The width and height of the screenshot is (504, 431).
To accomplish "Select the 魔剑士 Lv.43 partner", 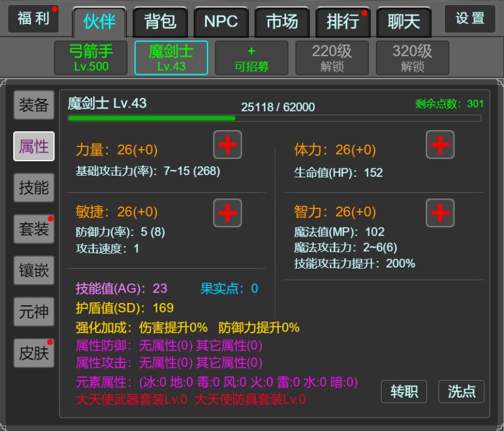I will pyautogui.click(x=171, y=58).
